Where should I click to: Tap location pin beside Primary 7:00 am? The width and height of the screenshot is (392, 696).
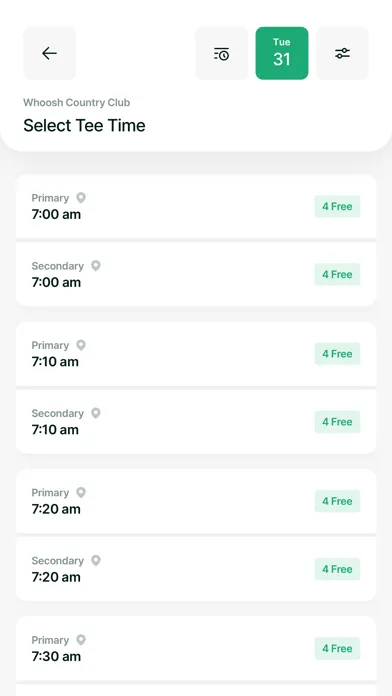pos(81,198)
